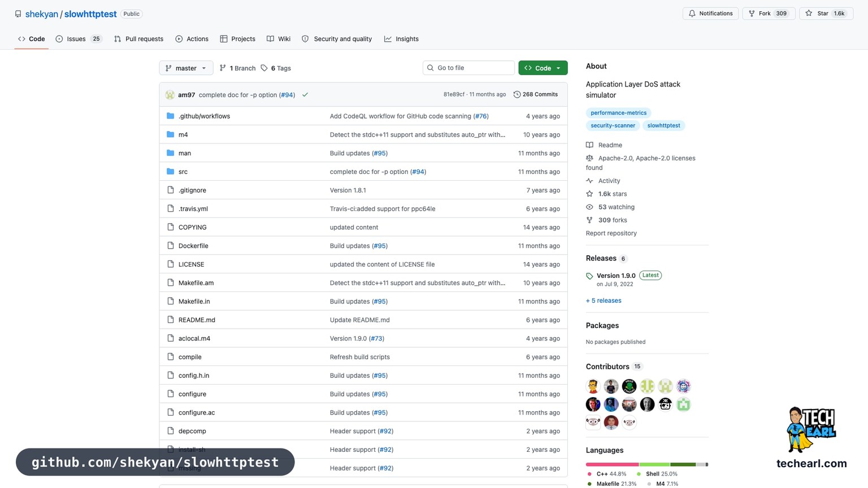Open the Makefile.am file
Image resolution: width=868 pixels, height=488 pixels.
pyautogui.click(x=196, y=283)
